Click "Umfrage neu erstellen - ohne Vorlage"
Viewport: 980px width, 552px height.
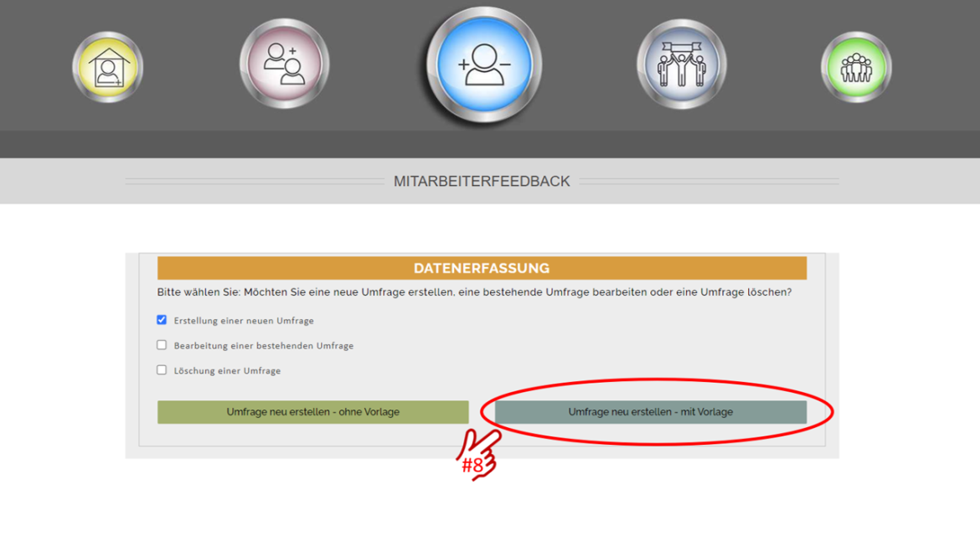312,411
